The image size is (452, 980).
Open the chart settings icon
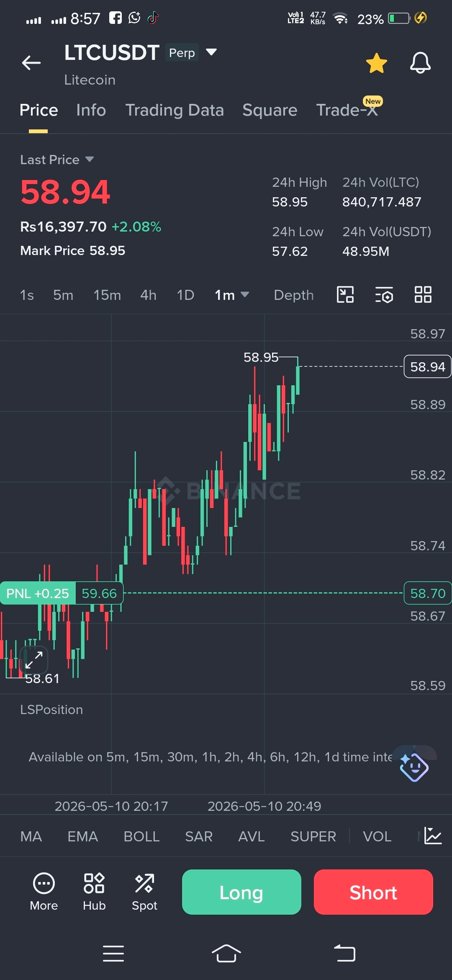[384, 294]
